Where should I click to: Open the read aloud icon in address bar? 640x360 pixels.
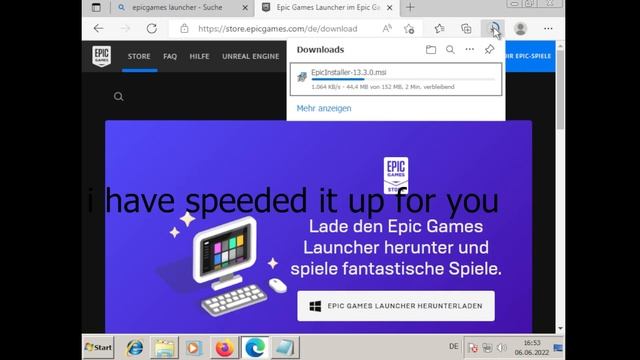coord(387,29)
